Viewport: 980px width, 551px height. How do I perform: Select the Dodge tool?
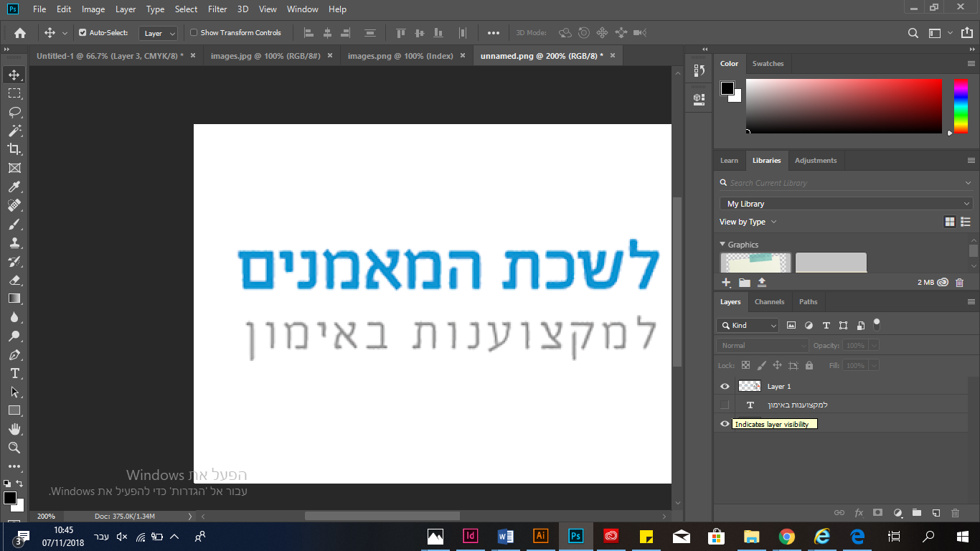click(x=14, y=336)
